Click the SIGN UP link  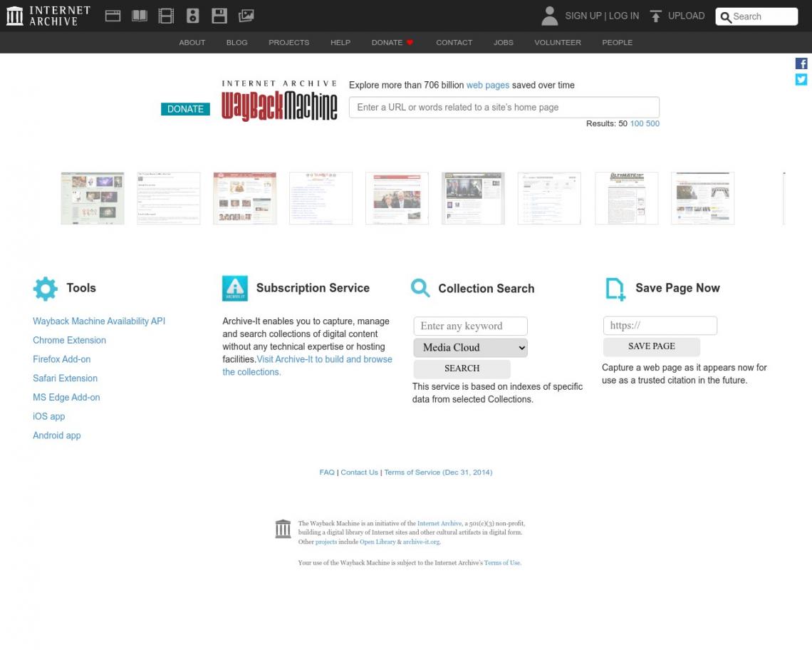click(583, 16)
